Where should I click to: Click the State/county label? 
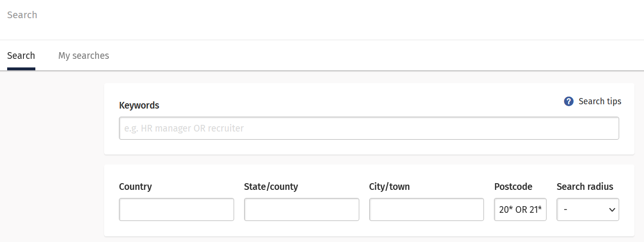tap(271, 187)
